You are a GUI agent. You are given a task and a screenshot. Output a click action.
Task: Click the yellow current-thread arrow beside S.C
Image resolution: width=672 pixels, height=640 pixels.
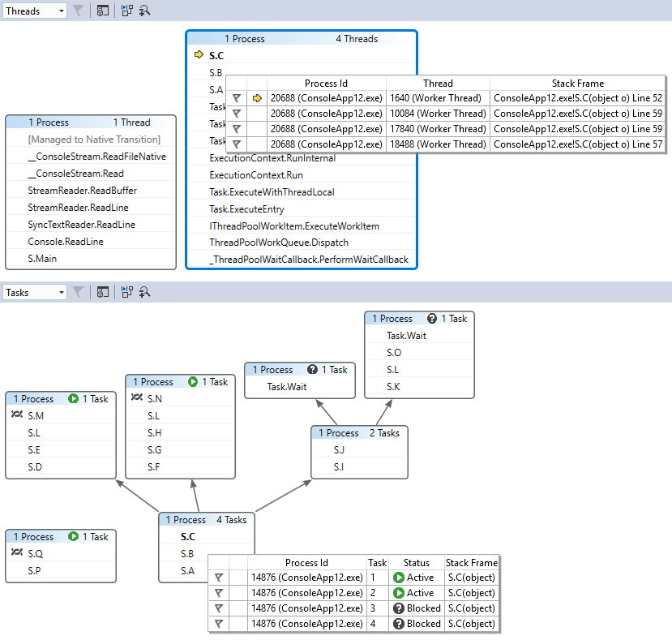tap(199, 55)
